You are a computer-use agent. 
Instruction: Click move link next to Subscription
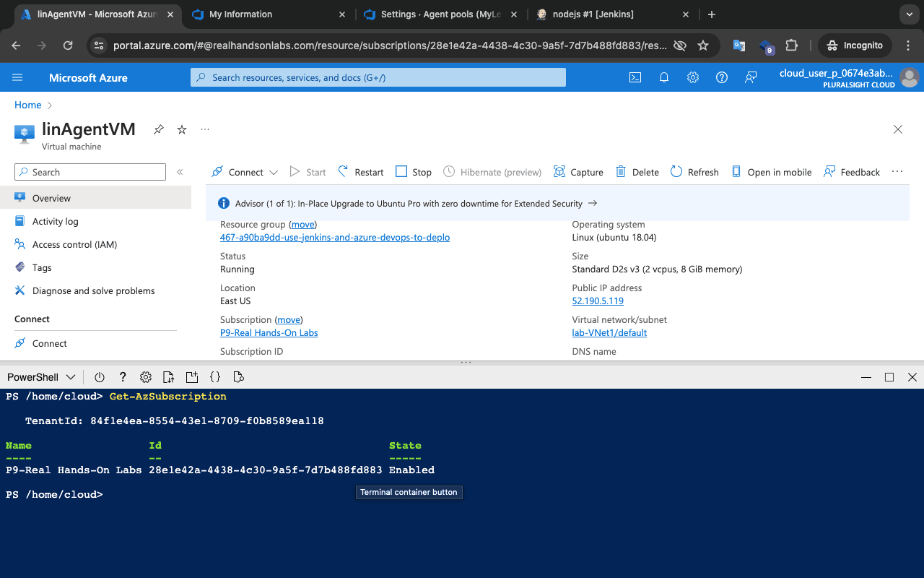point(289,319)
